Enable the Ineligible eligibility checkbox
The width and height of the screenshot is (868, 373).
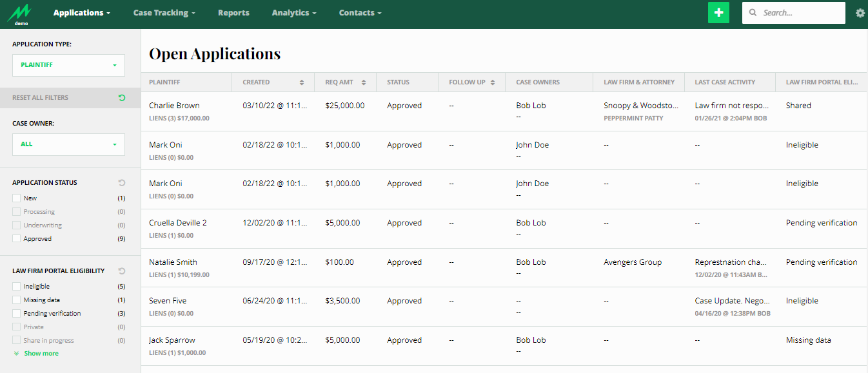click(17, 287)
